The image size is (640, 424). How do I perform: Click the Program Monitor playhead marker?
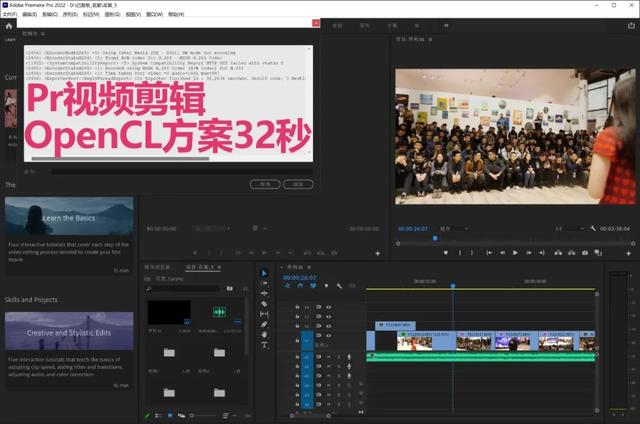(x=435, y=238)
